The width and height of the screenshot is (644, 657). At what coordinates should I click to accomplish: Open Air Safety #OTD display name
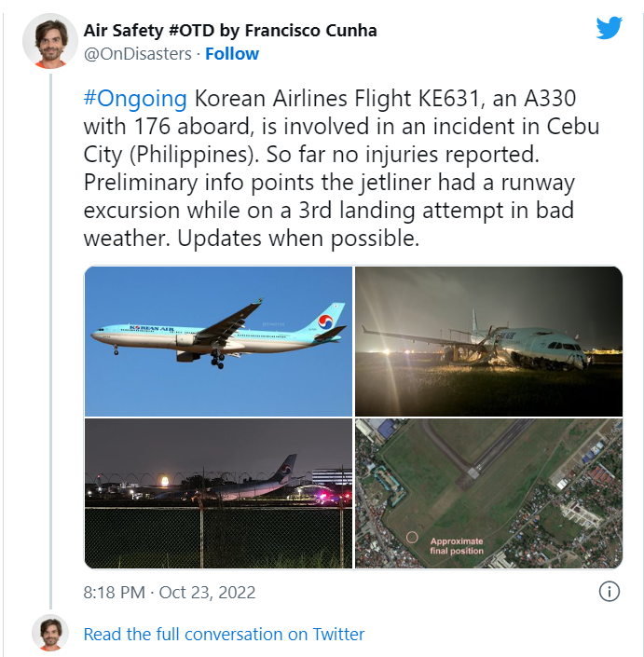230,31
